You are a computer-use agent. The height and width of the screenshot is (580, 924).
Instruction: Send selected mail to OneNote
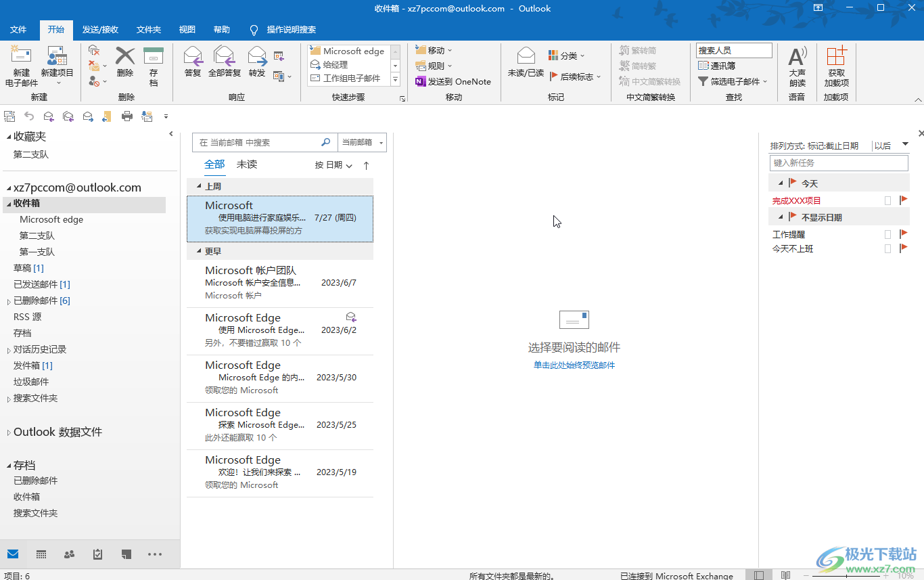[x=453, y=81]
